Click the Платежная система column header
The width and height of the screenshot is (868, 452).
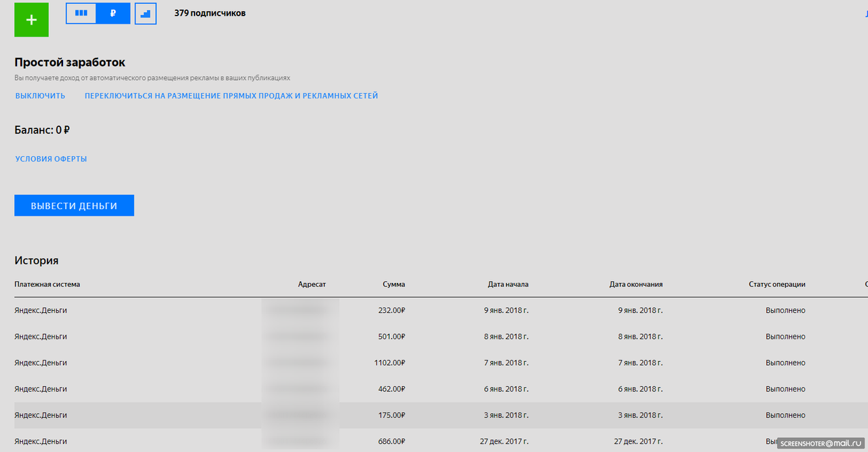(x=47, y=284)
